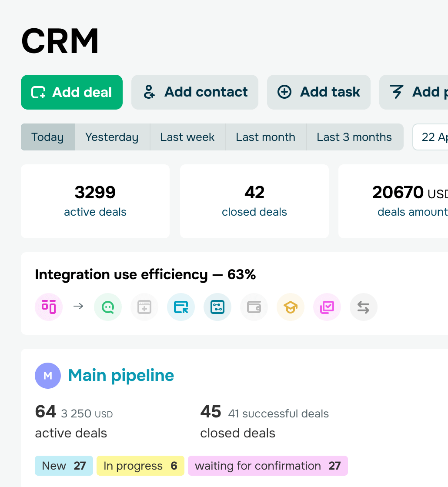
Task: Click the waiting for confirmation stage tag
Action: (268, 466)
